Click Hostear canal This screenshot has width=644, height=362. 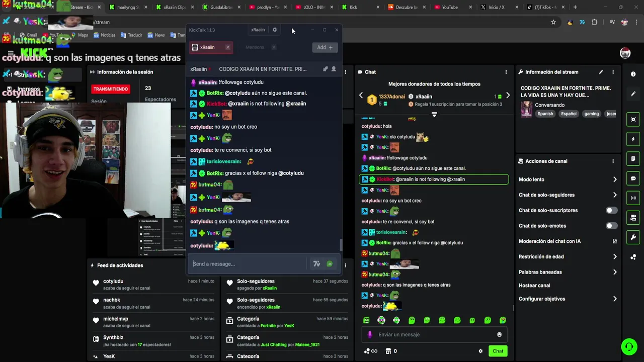pyautogui.click(x=534, y=286)
